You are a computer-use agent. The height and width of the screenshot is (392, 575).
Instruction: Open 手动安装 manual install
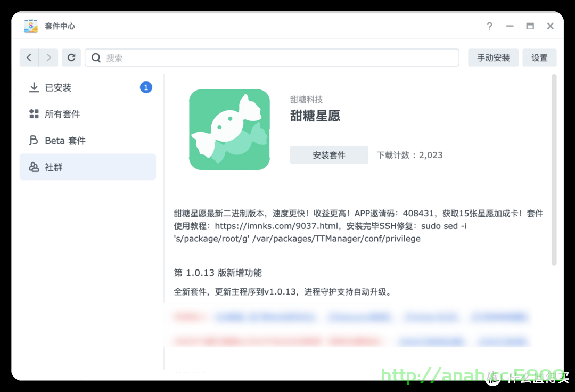click(493, 58)
